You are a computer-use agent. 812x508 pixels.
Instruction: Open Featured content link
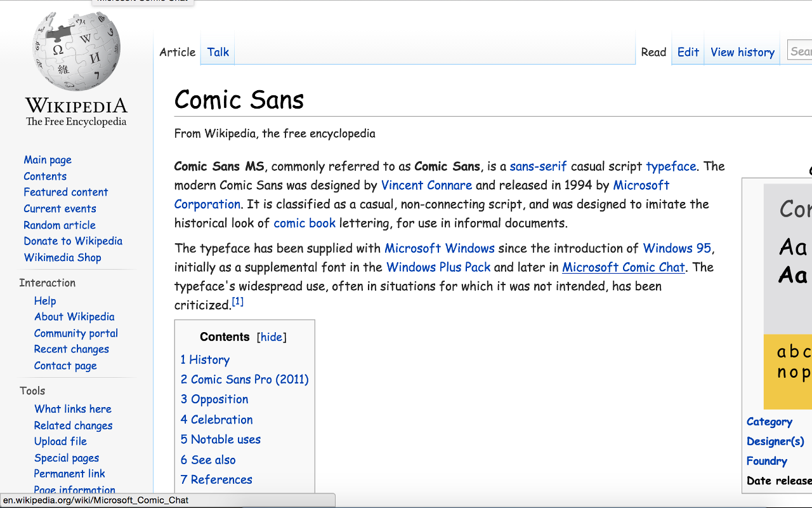66,192
